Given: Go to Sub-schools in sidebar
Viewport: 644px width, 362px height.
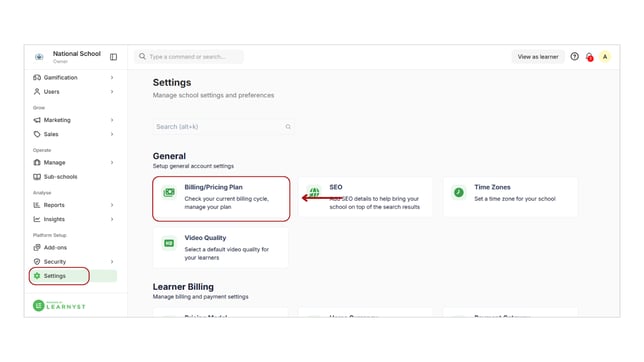Looking at the screenshot, I should point(74,177).
